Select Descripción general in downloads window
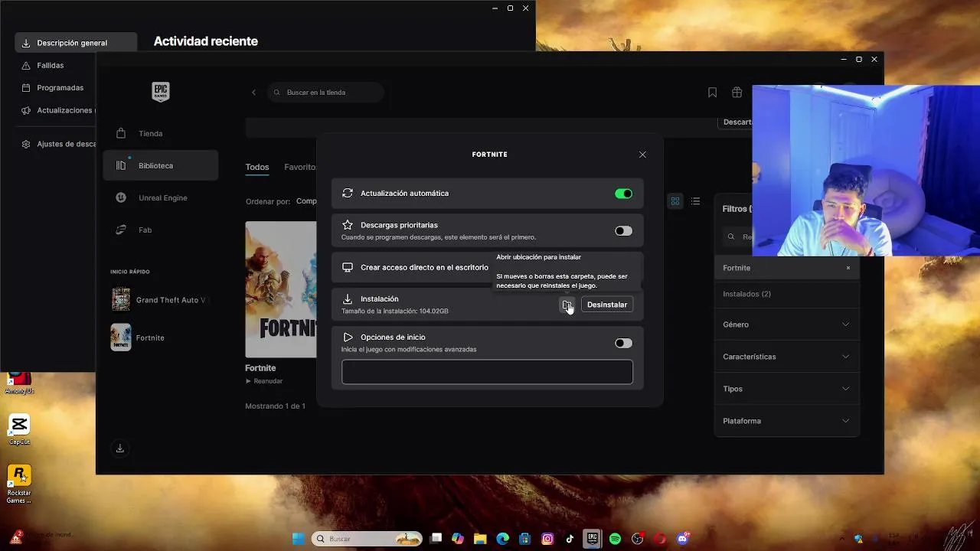 point(76,43)
